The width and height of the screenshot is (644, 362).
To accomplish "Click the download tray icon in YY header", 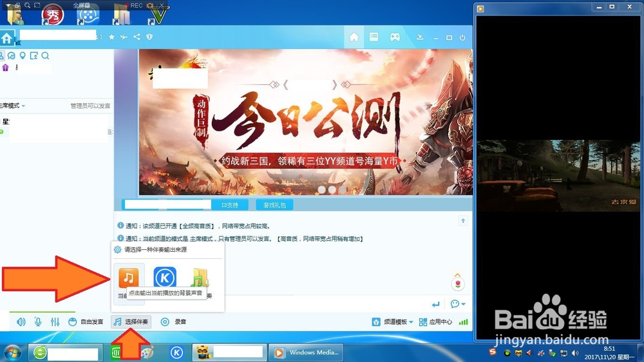I will [x=420, y=37].
